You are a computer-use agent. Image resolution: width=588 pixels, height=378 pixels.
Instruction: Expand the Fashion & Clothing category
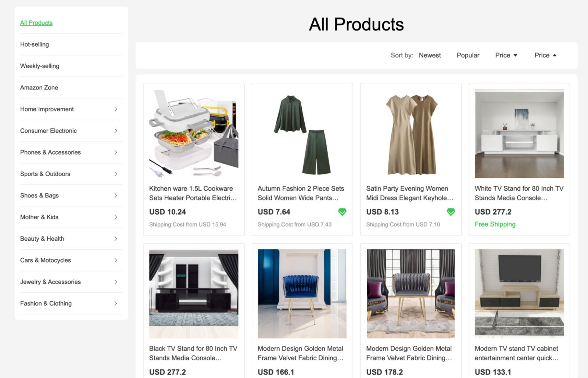116,303
